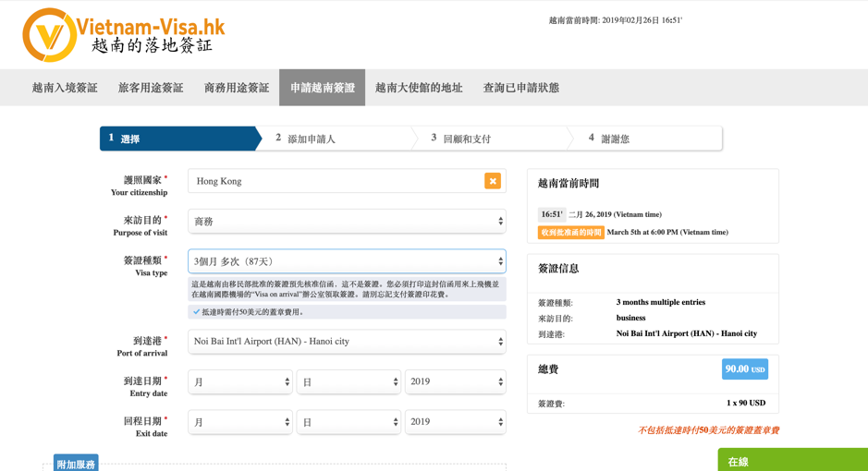The width and height of the screenshot is (868, 471).
Task: Expand the purpose of visit dropdown
Action: pos(347,222)
